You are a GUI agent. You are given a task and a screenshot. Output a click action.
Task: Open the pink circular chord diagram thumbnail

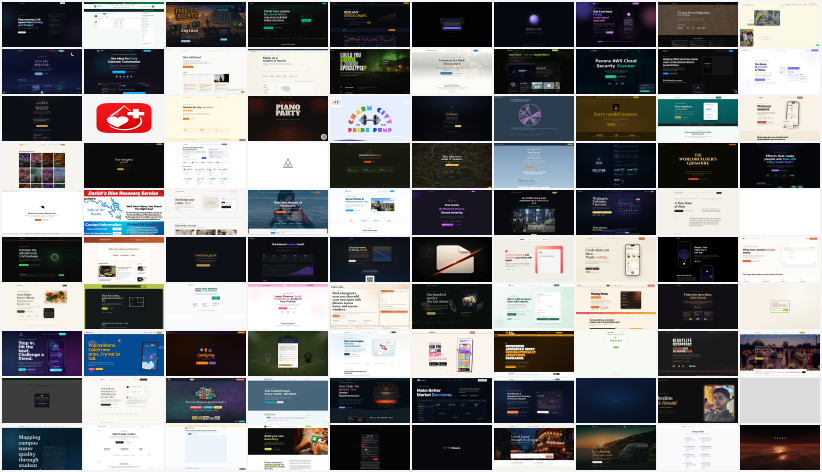534,118
